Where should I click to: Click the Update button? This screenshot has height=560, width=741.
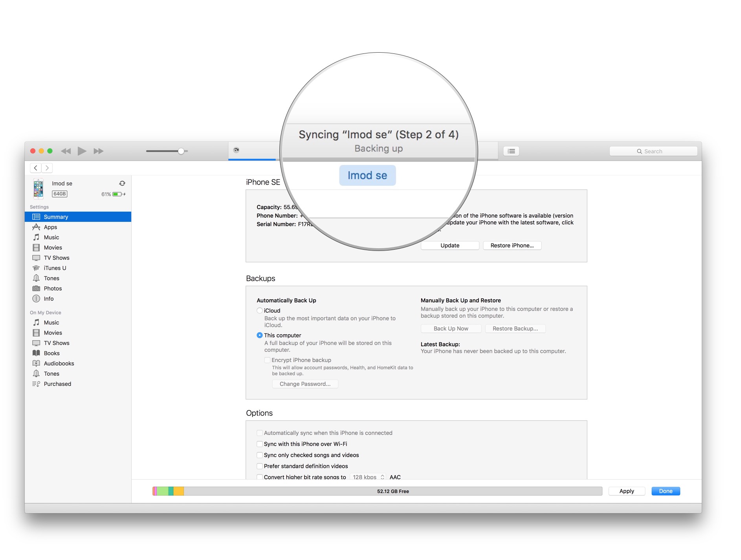pos(450,245)
